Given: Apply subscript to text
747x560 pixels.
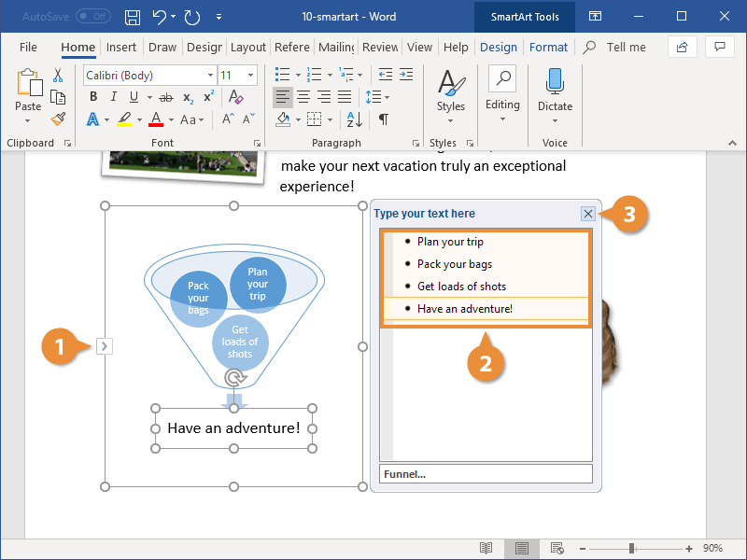Looking at the screenshot, I should click(x=189, y=96).
